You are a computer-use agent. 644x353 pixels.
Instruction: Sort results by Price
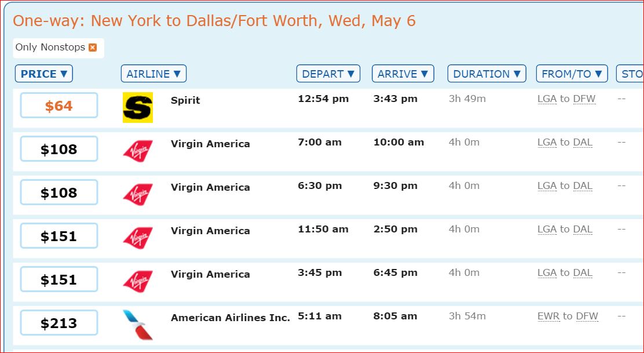click(x=44, y=74)
